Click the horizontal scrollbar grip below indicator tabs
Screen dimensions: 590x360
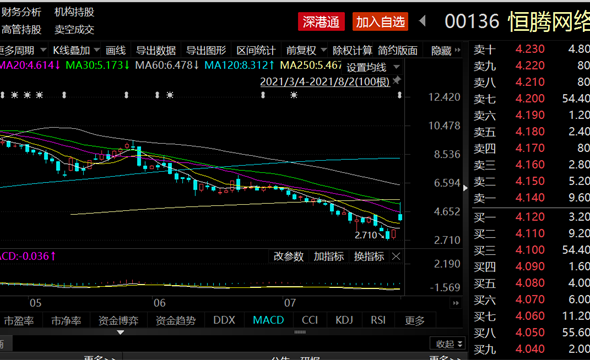point(300,332)
